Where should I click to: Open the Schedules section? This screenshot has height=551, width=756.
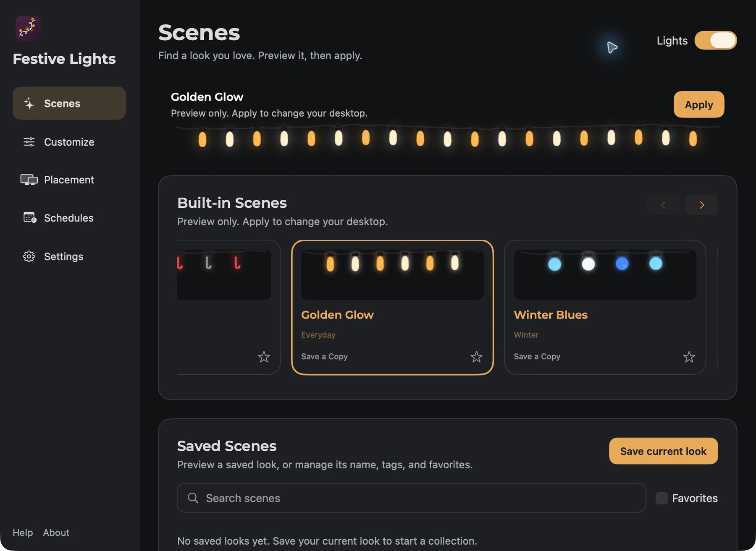tap(69, 218)
